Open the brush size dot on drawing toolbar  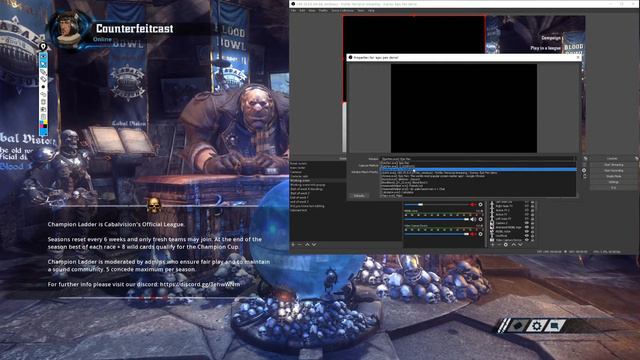tap(43, 87)
